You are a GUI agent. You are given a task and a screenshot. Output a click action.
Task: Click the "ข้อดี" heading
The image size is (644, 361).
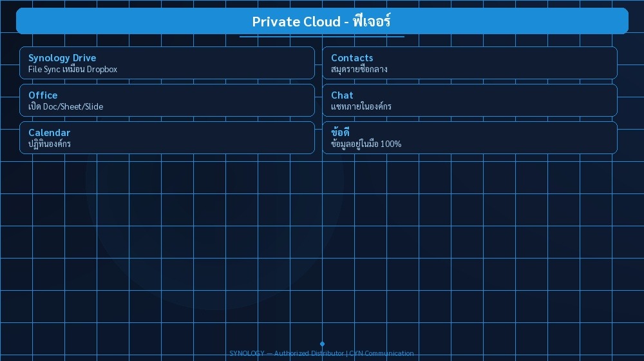(340, 132)
